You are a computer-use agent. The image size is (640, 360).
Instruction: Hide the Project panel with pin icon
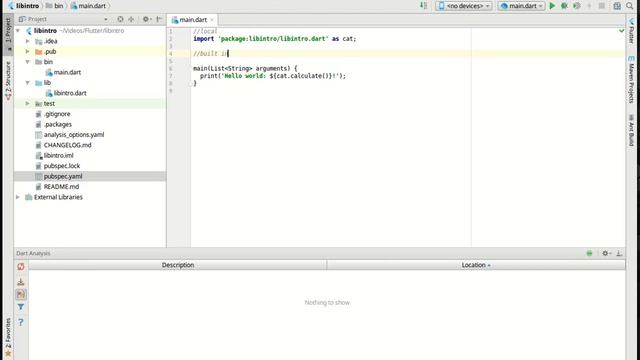(159, 19)
